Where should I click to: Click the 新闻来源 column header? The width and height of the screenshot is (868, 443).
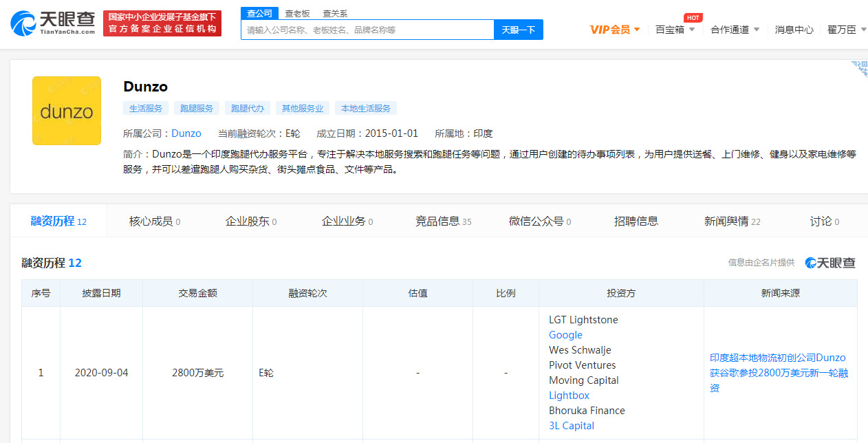pos(781,293)
